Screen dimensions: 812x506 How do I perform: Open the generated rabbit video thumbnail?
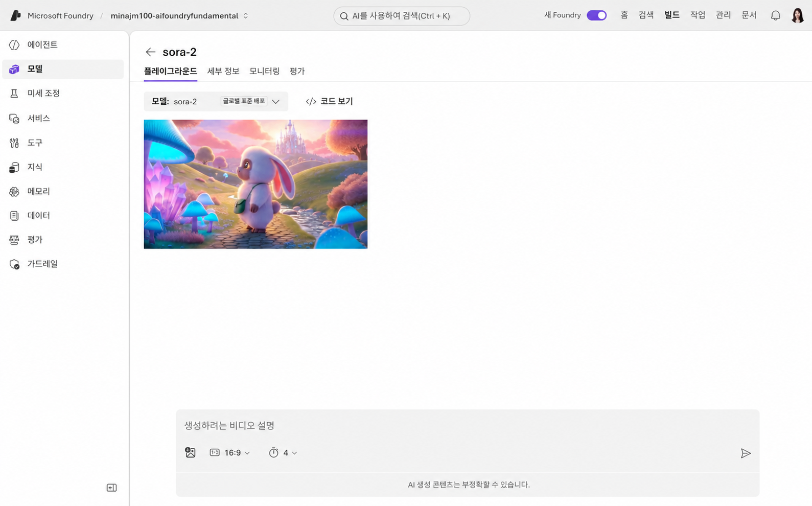pos(256,185)
